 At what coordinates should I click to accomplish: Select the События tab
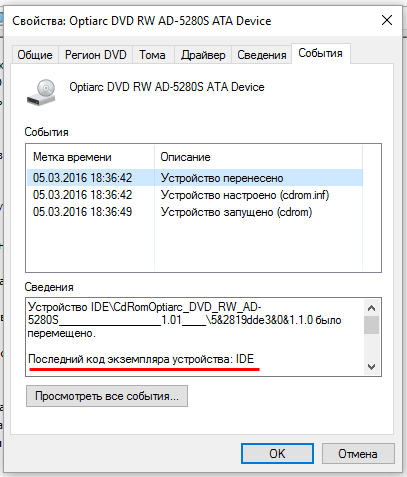(320, 53)
